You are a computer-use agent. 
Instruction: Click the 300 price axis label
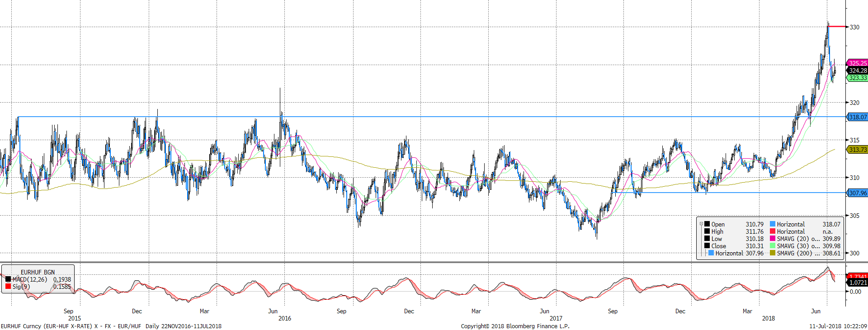[854, 253]
